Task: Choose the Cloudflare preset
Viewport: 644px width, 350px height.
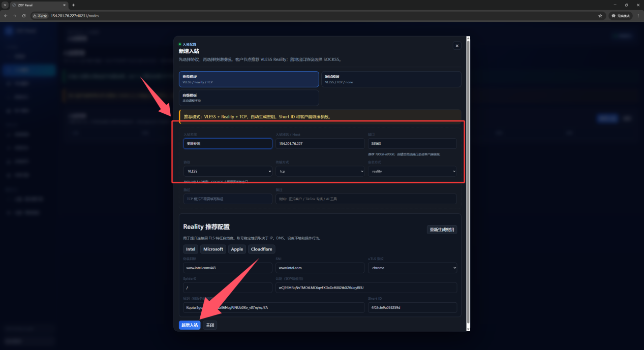Action: point(261,249)
